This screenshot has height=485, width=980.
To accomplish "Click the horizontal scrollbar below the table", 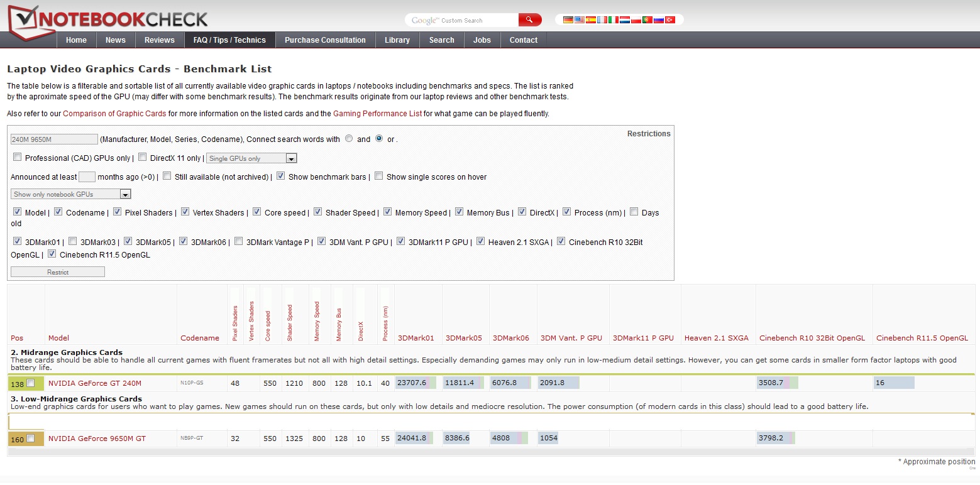I will pos(490,452).
